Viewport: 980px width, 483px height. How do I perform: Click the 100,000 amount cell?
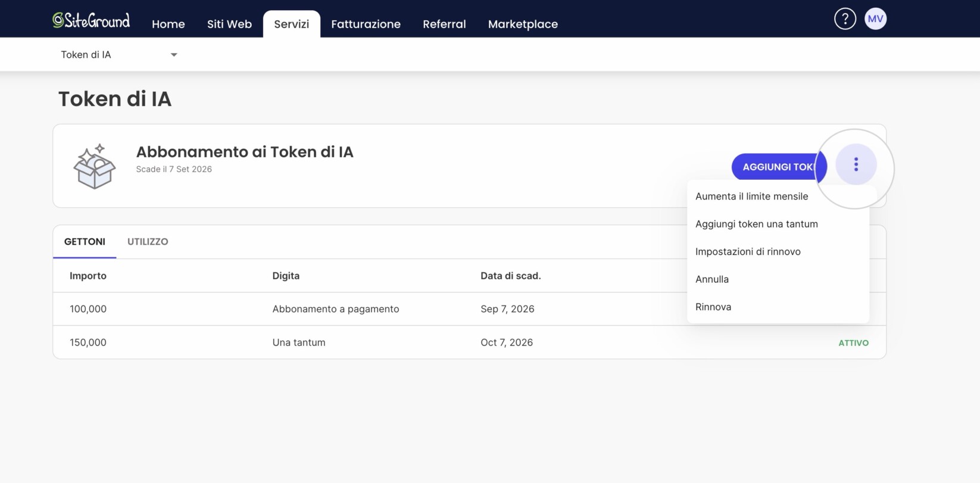point(88,309)
